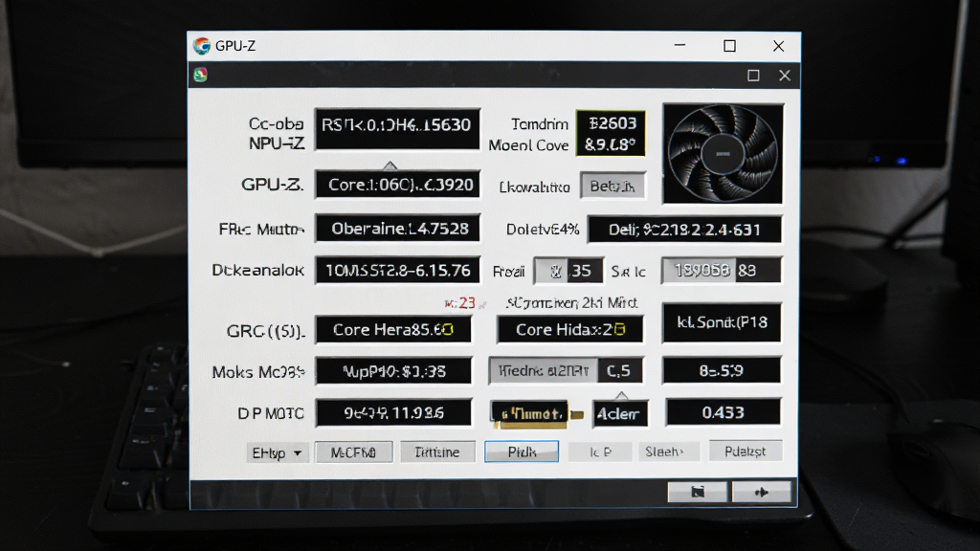The width and height of the screenshot is (980, 551).
Task: Select the Core field ending in 3920
Action: [397, 185]
